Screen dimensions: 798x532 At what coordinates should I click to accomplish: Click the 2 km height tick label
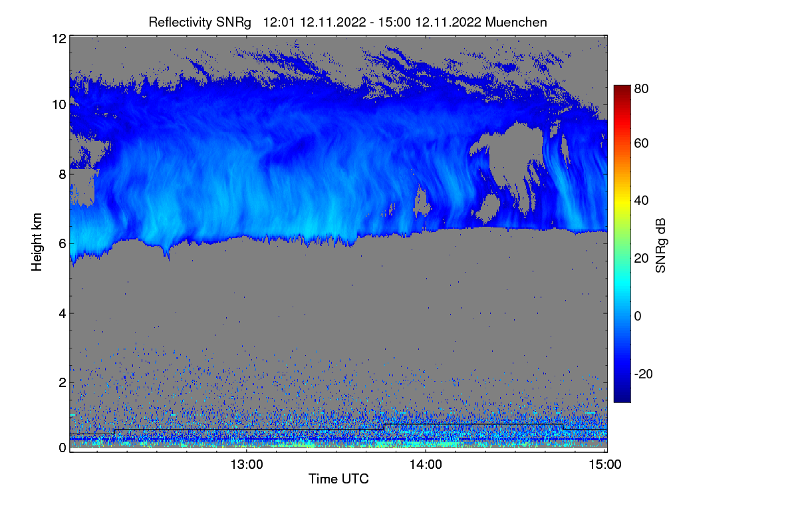coord(62,382)
